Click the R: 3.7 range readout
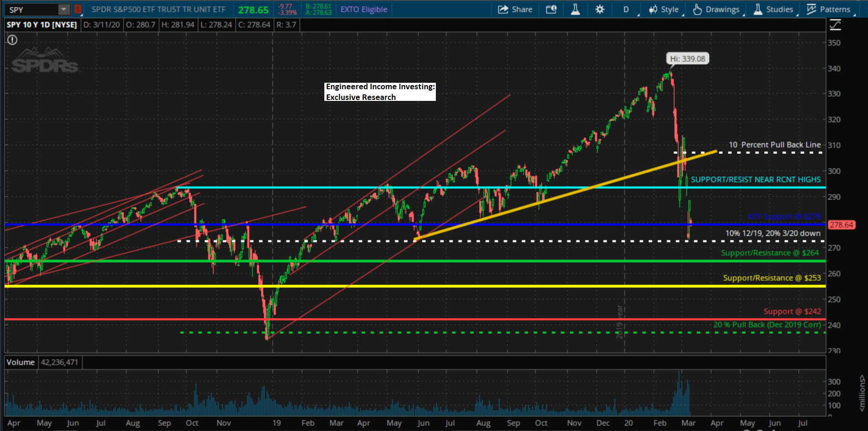 click(286, 25)
